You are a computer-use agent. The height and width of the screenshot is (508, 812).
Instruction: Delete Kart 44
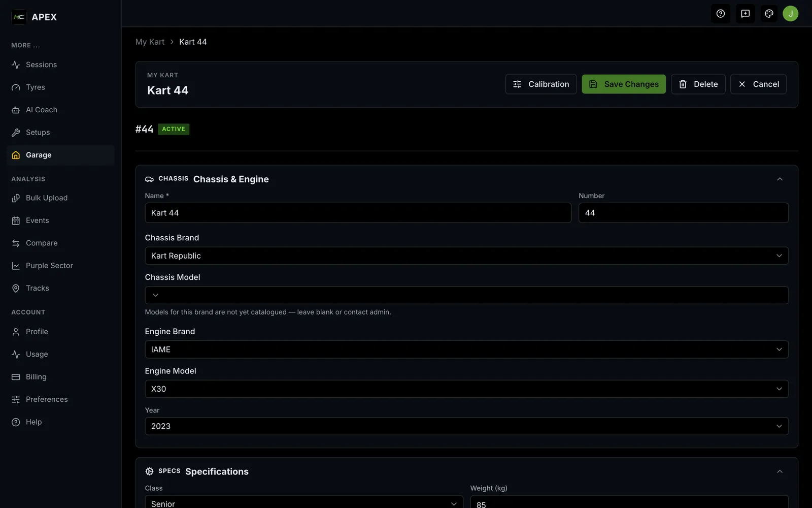698,84
